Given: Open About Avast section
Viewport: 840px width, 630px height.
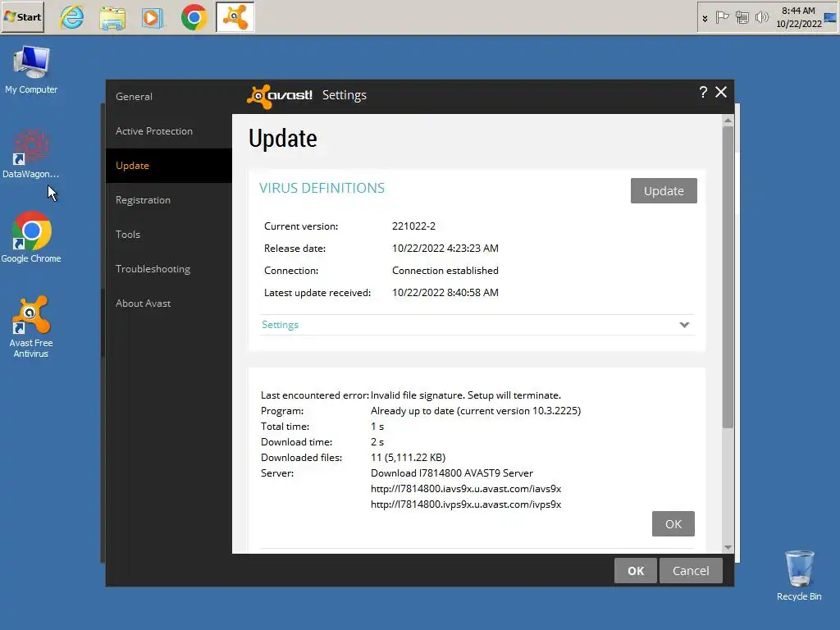Looking at the screenshot, I should coord(169,304).
